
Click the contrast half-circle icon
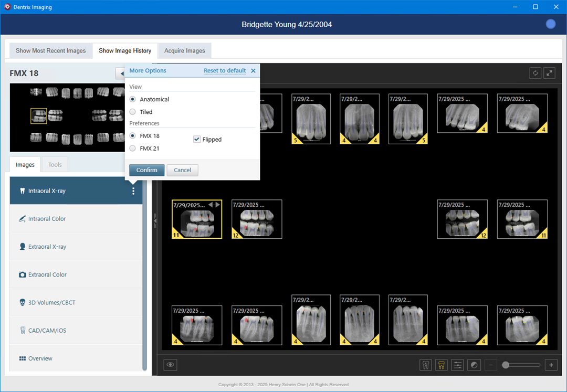pyautogui.click(x=474, y=365)
